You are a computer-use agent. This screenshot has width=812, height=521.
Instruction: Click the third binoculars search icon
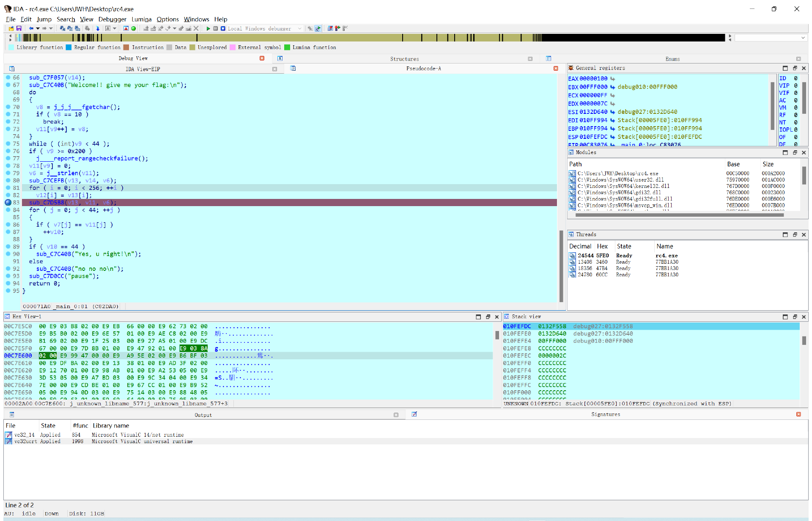[77, 28]
